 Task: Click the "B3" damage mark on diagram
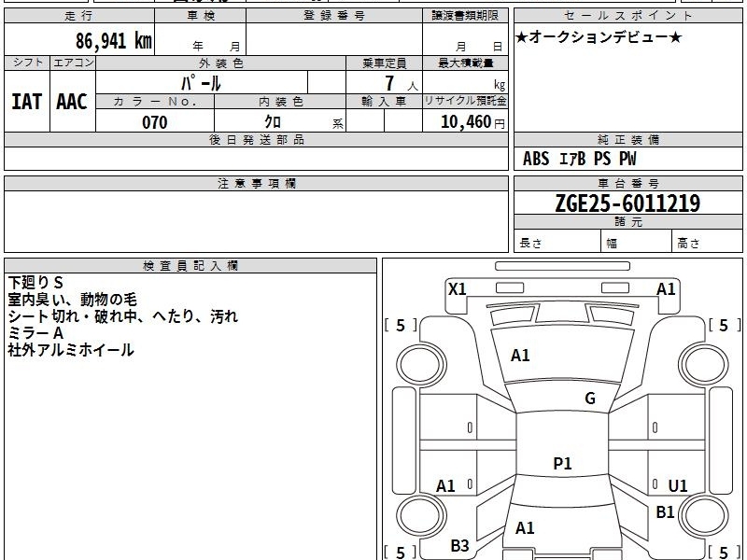[459, 546]
